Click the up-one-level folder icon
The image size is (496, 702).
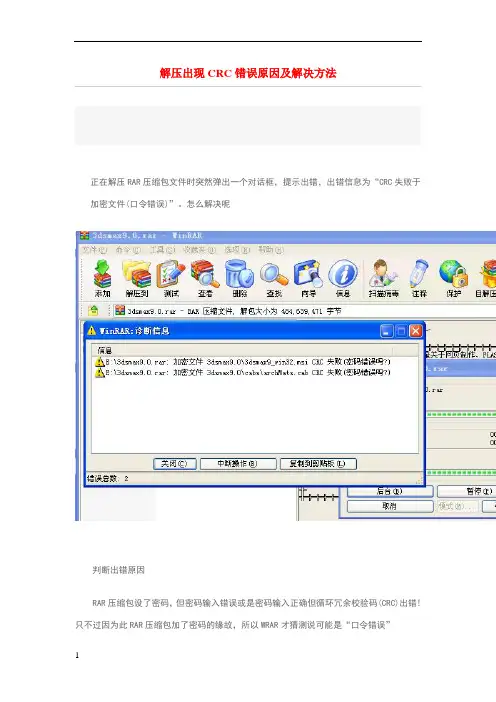click(93, 310)
